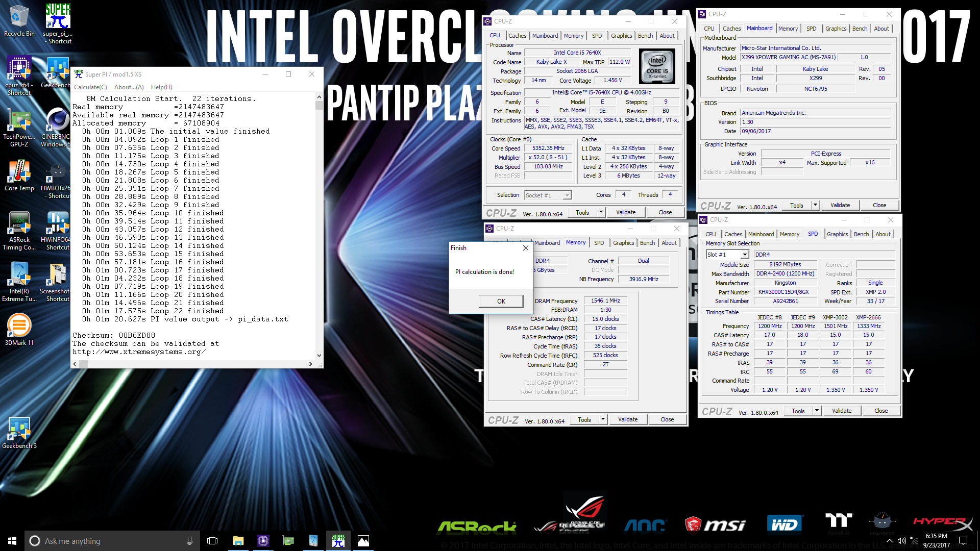Click Close button in CPU-Z SPD window
Image resolution: width=980 pixels, height=551 pixels.
click(881, 411)
